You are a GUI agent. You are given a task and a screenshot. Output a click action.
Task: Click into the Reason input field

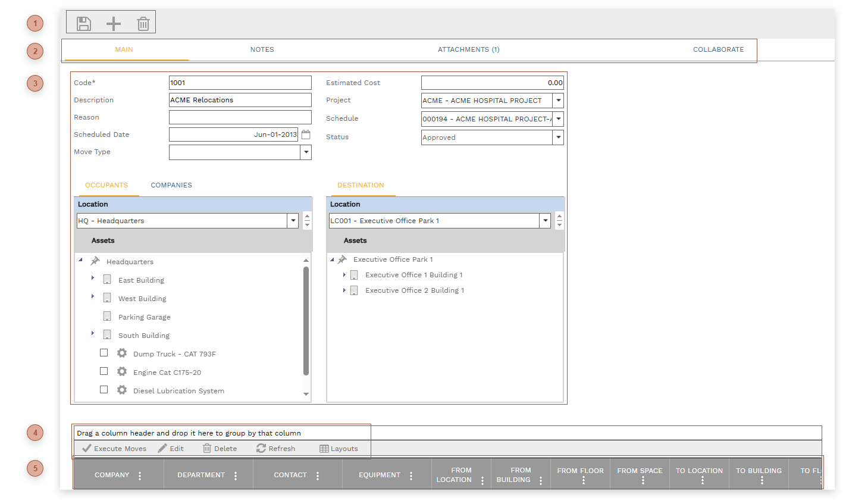pyautogui.click(x=240, y=117)
